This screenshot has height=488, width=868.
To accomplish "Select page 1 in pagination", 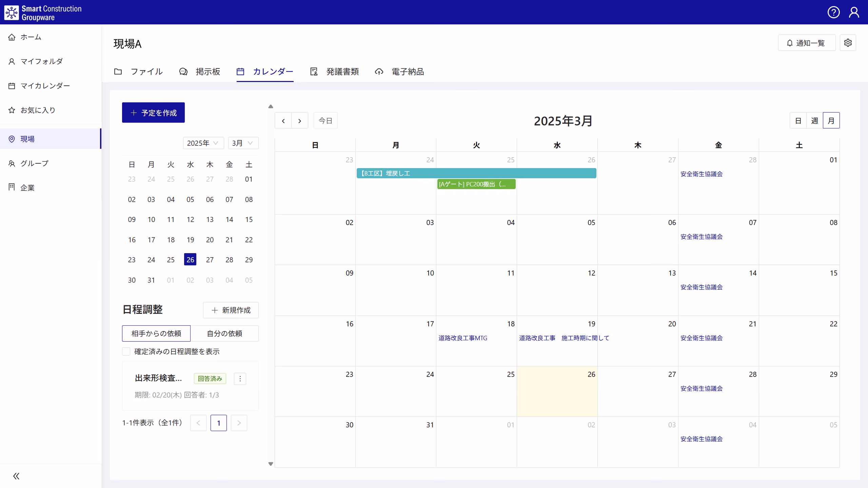I will coord(219,423).
